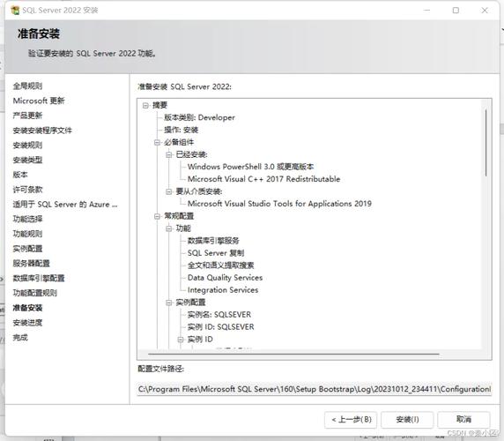Viewport: 504px width, 441px height.
Task: Select the 安装类型 sidebar step
Action: [x=27, y=160]
